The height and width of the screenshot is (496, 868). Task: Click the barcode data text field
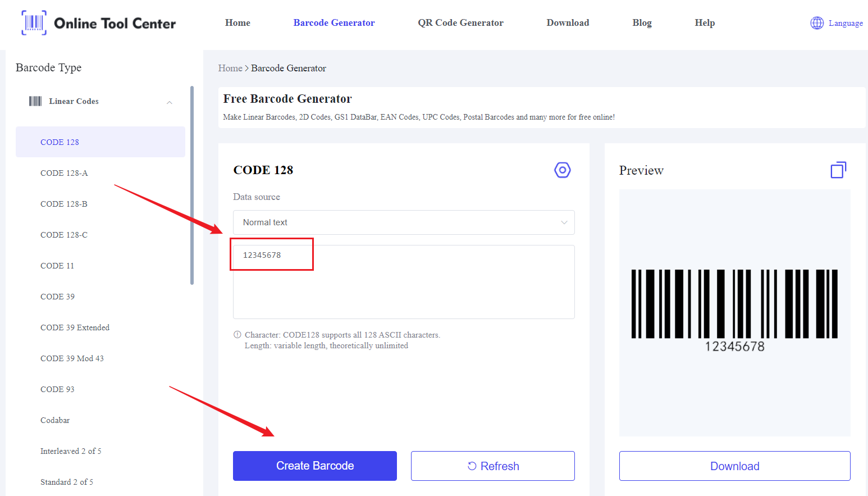[x=404, y=282]
